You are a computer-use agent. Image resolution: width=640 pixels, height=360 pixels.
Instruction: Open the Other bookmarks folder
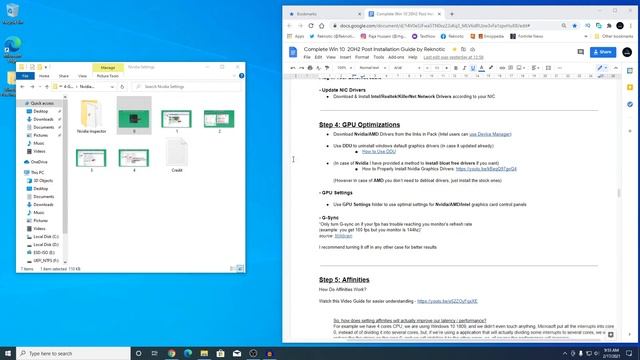tap(613, 36)
